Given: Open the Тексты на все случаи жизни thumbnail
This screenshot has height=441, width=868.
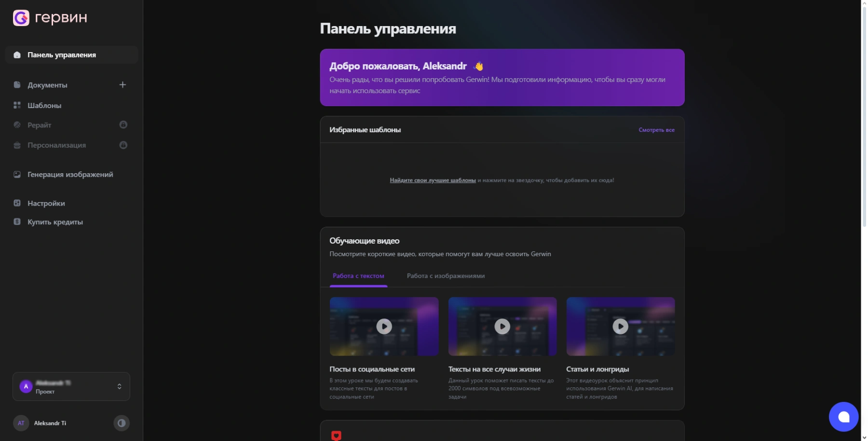Looking at the screenshot, I should point(502,327).
